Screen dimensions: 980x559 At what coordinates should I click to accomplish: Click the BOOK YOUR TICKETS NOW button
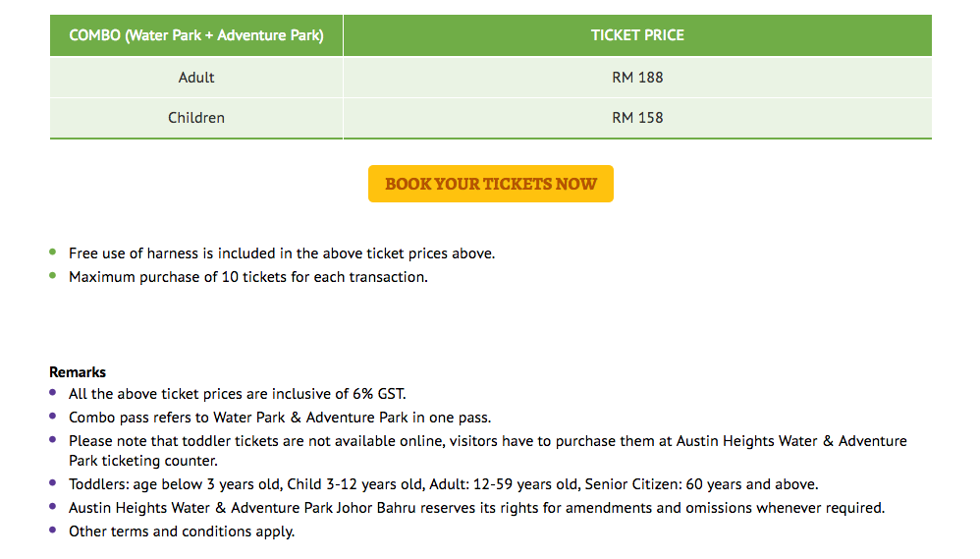click(490, 184)
